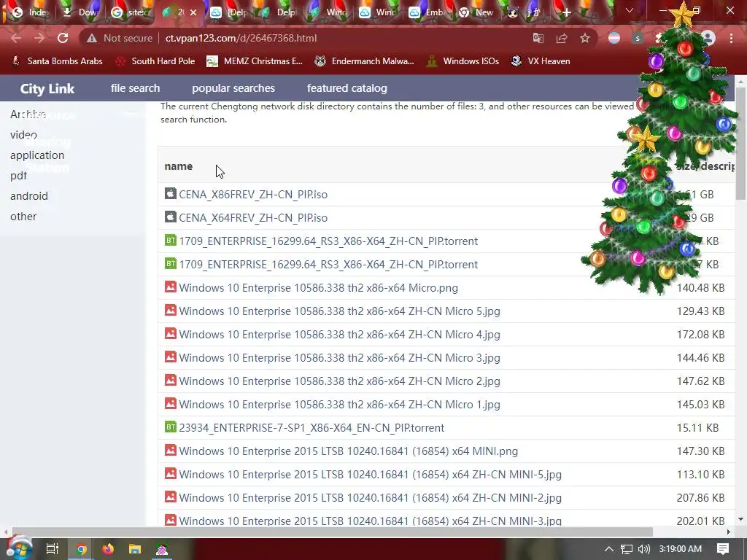Switch to the '[Delp' tab
747x560 pixels.
point(230,12)
